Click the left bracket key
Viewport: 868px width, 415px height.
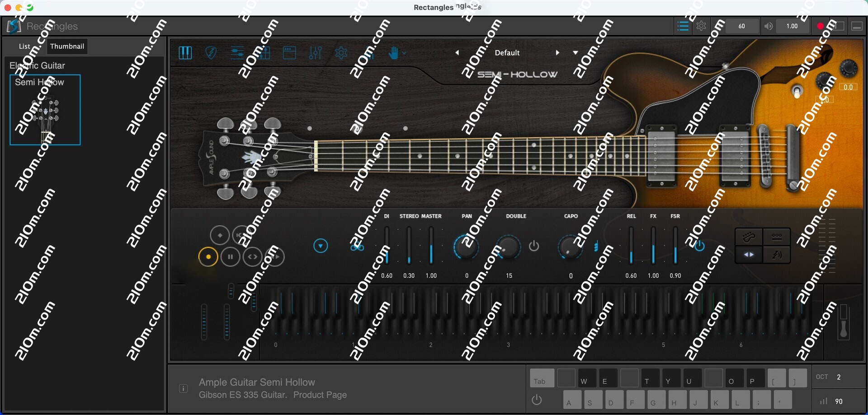(777, 378)
